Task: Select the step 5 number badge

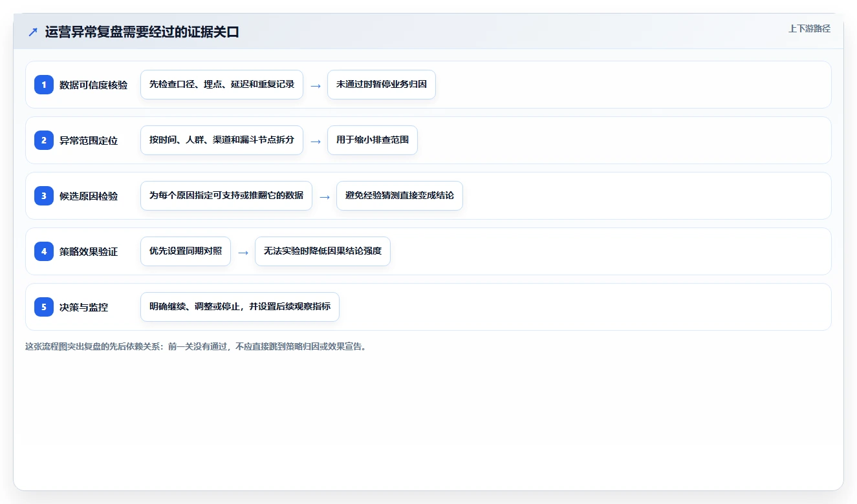Action: (x=44, y=307)
